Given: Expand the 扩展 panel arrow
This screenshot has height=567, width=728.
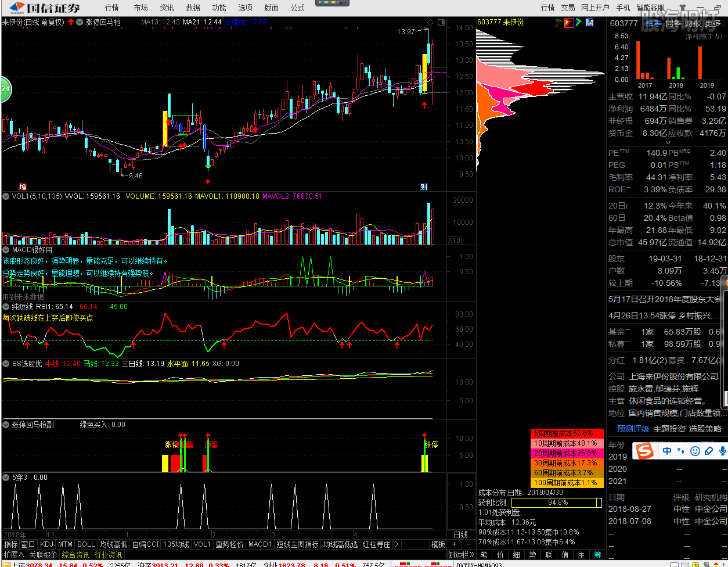Looking at the screenshot, I should pyautogui.click(x=22, y=555).
